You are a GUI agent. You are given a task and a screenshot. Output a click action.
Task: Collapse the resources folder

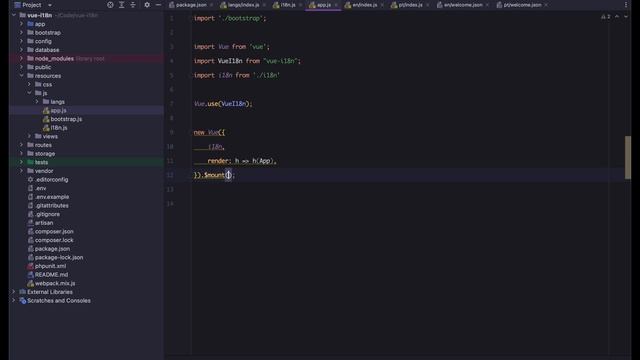[x=21, y=76]
